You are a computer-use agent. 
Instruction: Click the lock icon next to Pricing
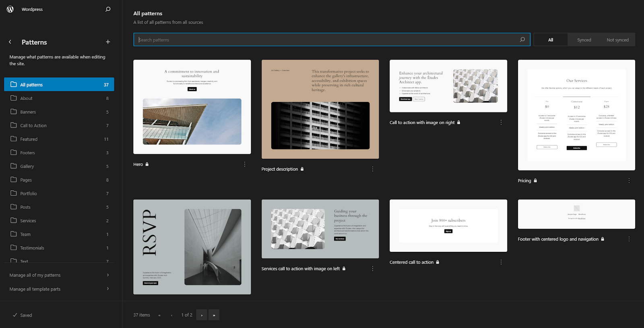tap(535, 181)
